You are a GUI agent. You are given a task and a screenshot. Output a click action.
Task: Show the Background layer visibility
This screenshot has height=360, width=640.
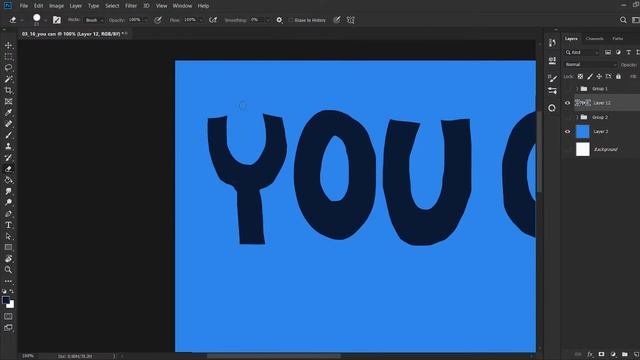click(x=567, y=149)
